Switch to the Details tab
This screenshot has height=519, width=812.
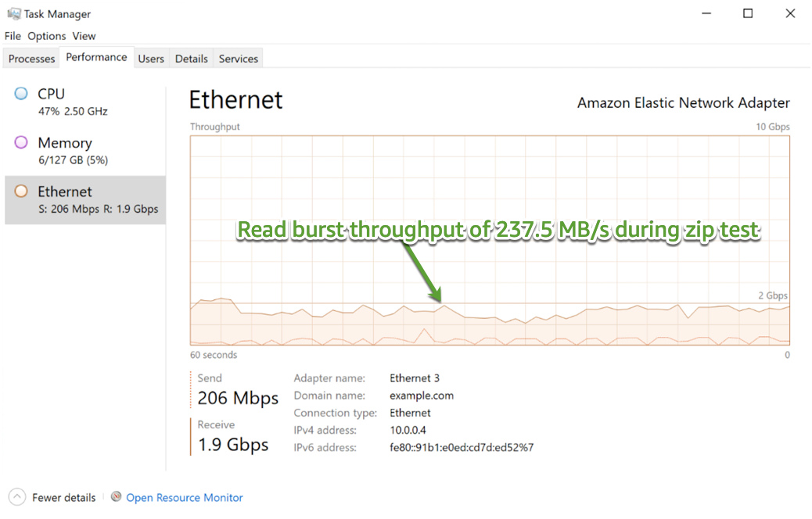[192, 59]
